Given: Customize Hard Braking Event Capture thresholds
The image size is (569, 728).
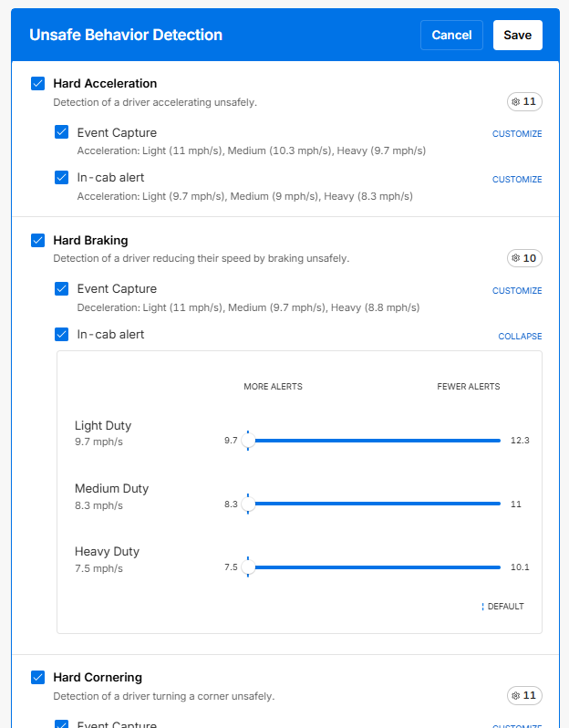Looking at the screenshot, I should pos(517,291).
